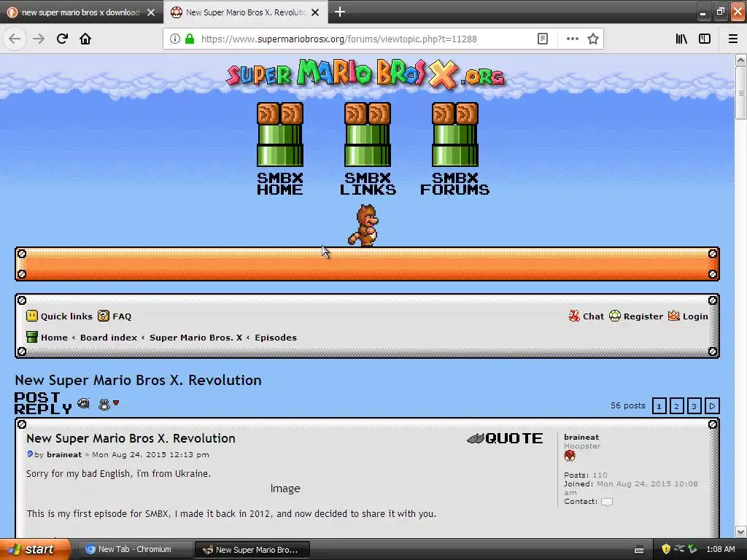Image resolution: width=747 pixels, height=560 pixels.
Task: Reload the current page
Action: pyautogui.click(x=62, y=39)
